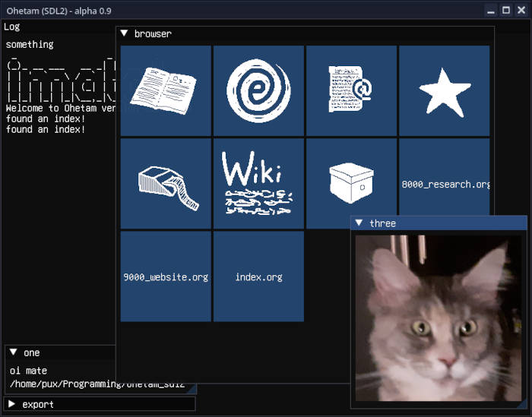
Task: Click the storage box icon tile
Action: (x=351, y=184)
